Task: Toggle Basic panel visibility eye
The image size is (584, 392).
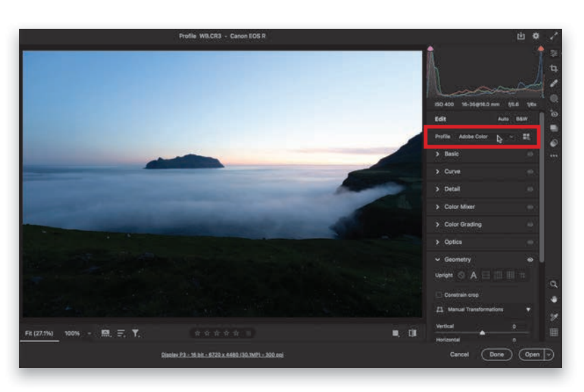Action: click(x=530, y=154)
